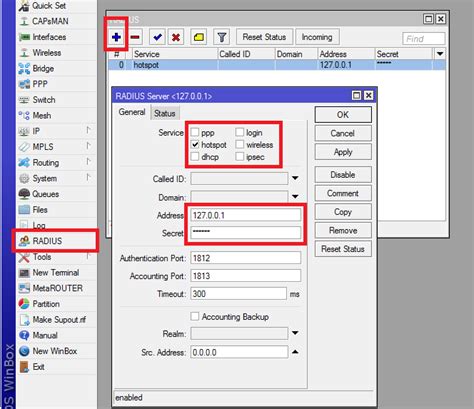This screenshot has width=474, height=409.
Task: Click the Cancel button
Action: [x=343, y=133]
